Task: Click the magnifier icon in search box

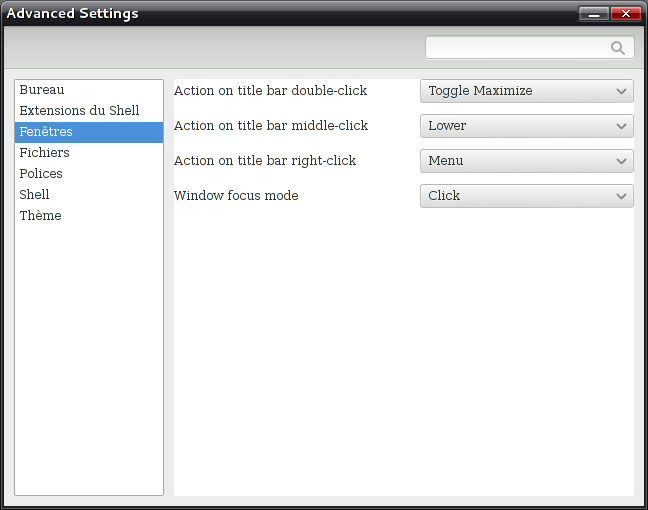Action: [x=618, y=48]
